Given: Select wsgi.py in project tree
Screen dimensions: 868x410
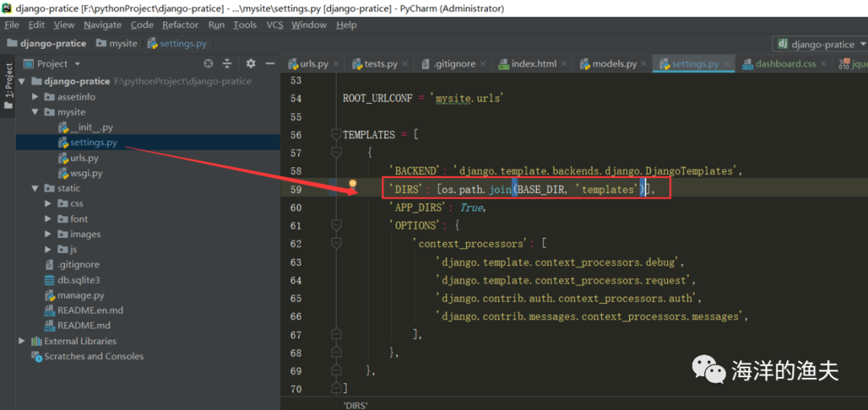Looking at the screenshot, I should (x=80, y=173).
